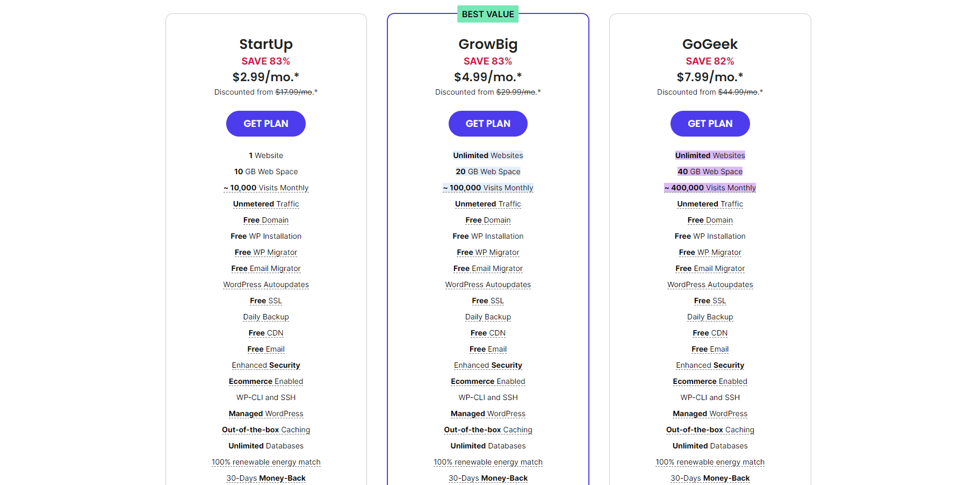Select Unlimited Websites under GoGeek
Image resolution: width=980 pixels, height=485 pixels.
(x=710, y=155)
